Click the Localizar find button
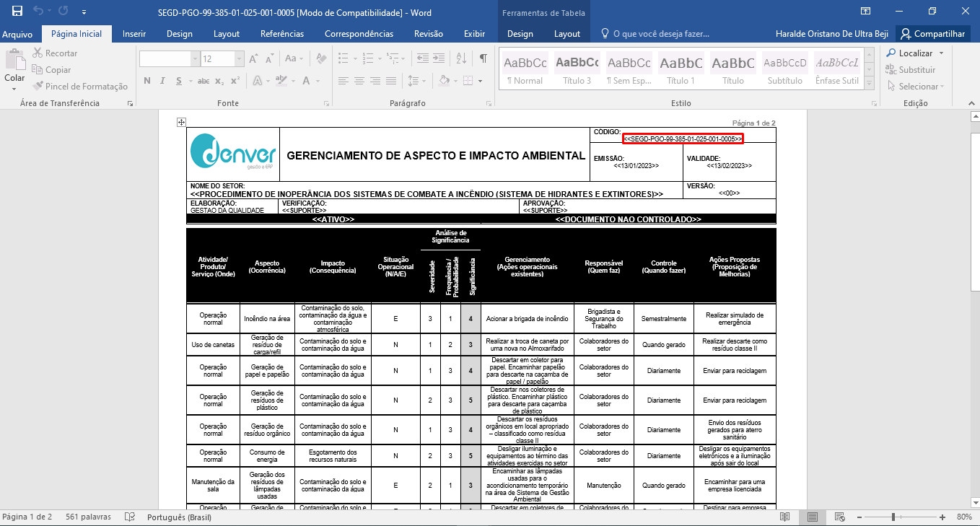980x526 pixels. [x=909, y=53]
